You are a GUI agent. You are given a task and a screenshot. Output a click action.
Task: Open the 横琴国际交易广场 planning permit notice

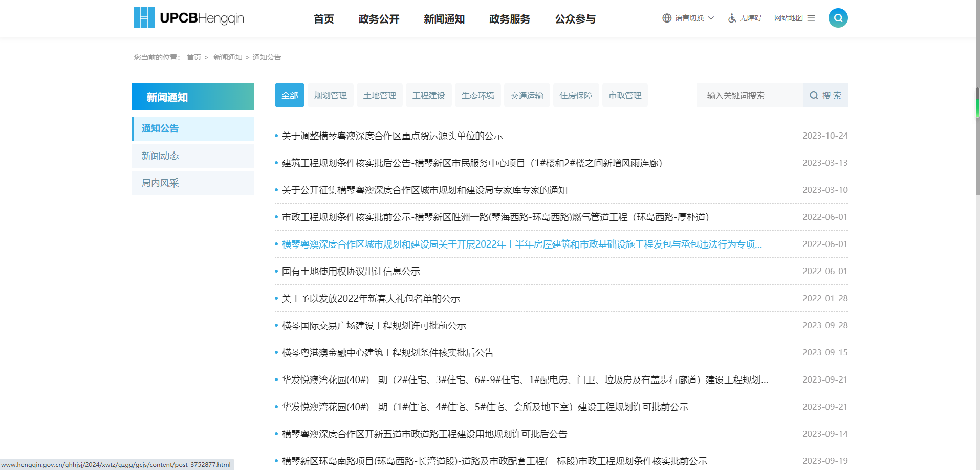pyautogui.click(x=374, y=326)
